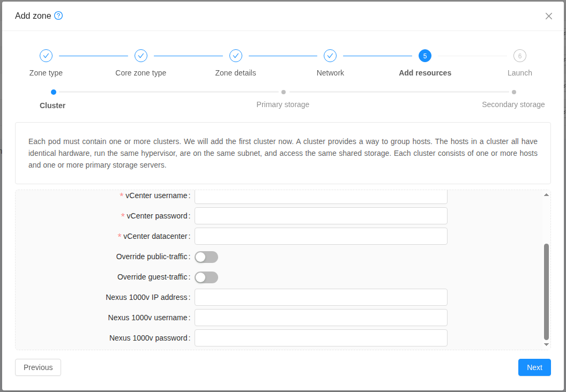
Task: Click the Core zone type checkmark icon
Action: tap(141, 56)
